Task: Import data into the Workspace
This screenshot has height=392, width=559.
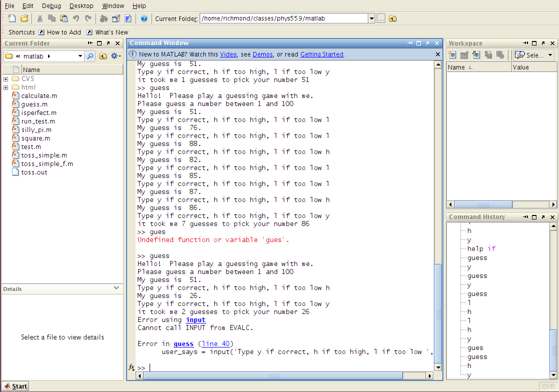Action: pos(475,54)
